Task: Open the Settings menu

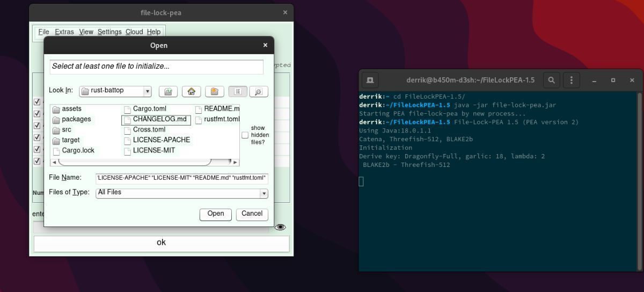Action: click(x=109, y=32)
